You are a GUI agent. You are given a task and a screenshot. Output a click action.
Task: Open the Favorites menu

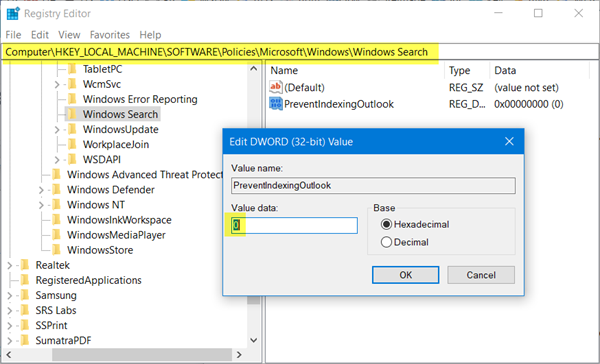click(110, 35)
